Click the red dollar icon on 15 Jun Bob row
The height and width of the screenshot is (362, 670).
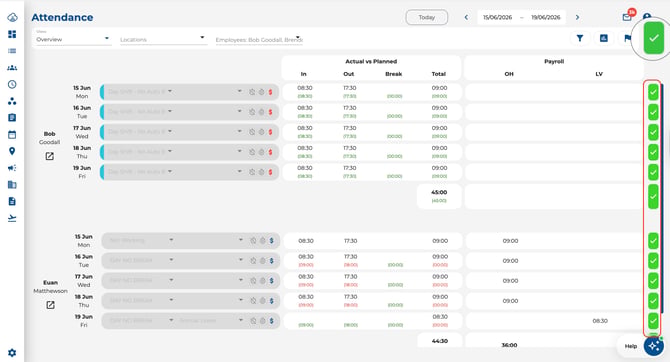pyautogui.click(x=270, y=92)
